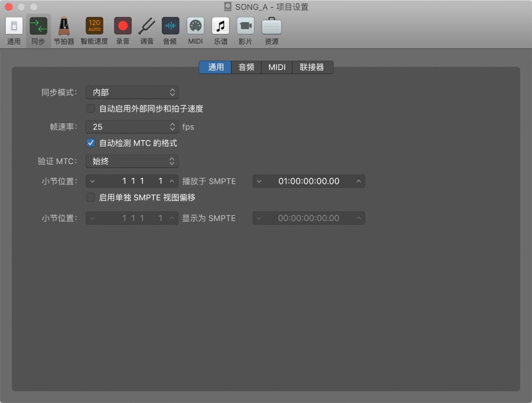The width and height of the screenshot is (532, 403).
Task: Increase 播放于 SMPTE time with up arrow
Action: pos(359,181)
